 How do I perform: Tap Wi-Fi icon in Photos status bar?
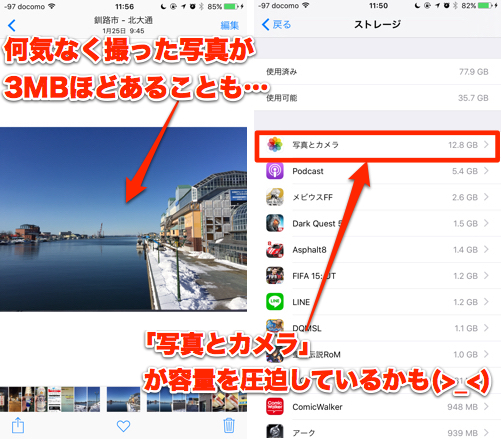tap(51, 6)
